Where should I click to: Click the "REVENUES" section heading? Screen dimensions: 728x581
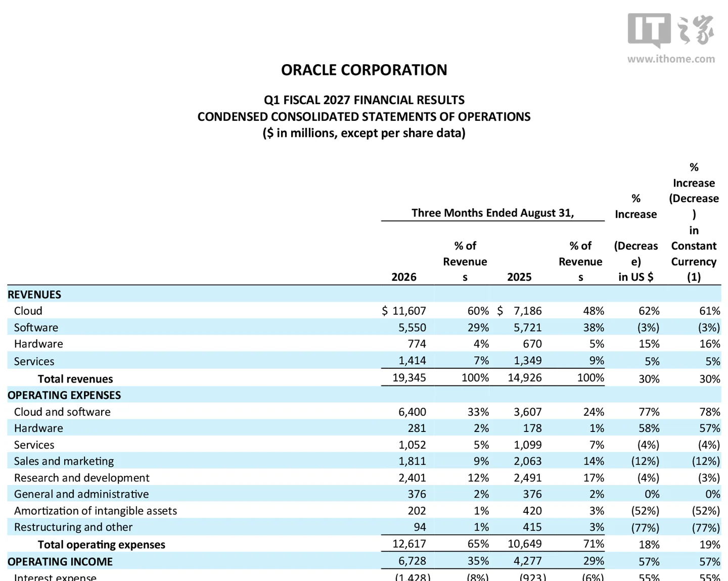pyautogui.click(x=34, y=295)
